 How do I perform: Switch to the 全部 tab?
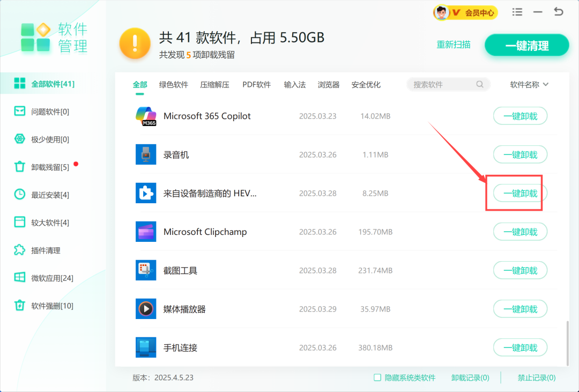tap(140, 85)
